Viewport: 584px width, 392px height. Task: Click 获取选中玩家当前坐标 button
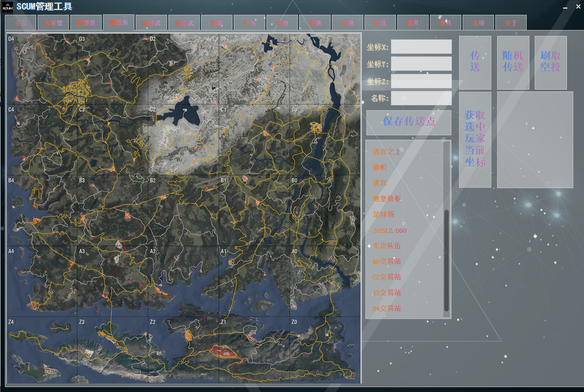tap(475, 139)
